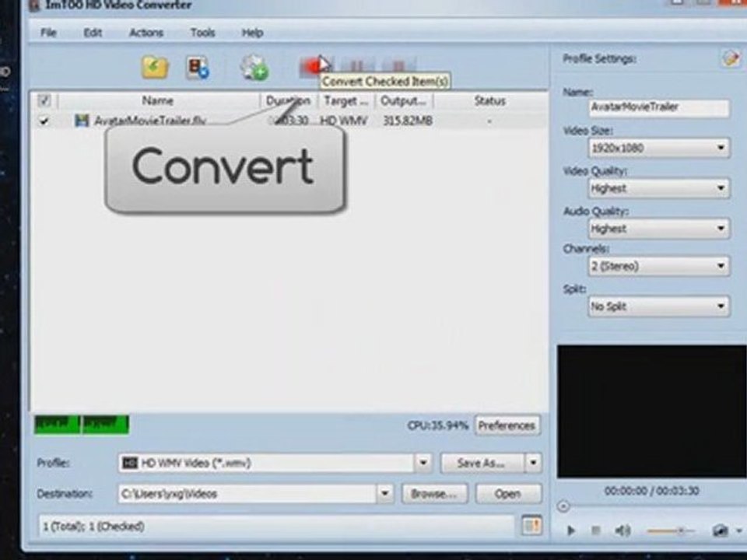The image size is (747, 560).
Task: Select the 315.82MB output size cell
Action: [x=407, y=121]
